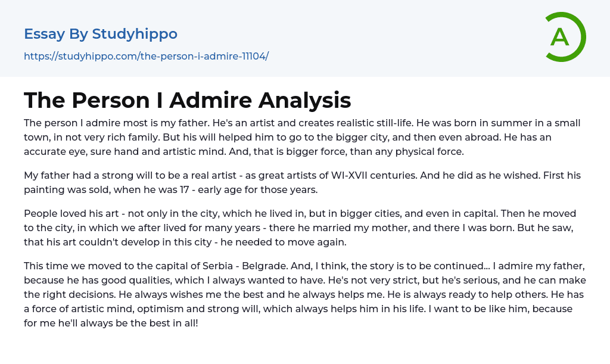Click the paragraph starting 'My father had a strong will'
The height and width of the screenshot is (364, 610).
point(302,182)
